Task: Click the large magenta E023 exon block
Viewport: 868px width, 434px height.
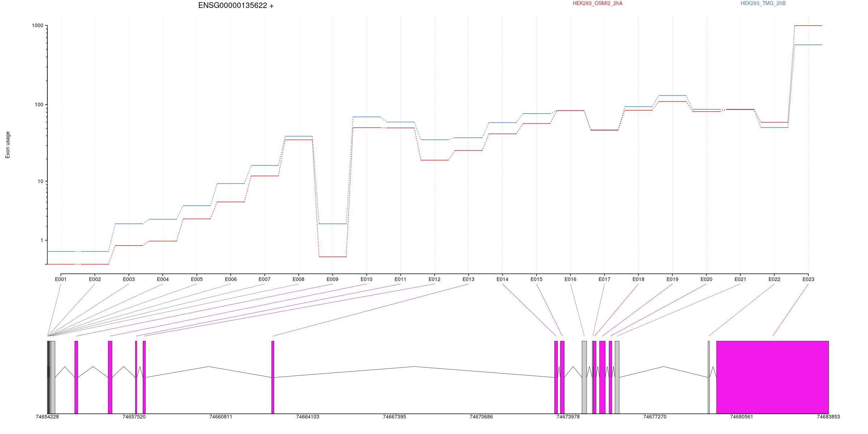Action: click(773, 377)
